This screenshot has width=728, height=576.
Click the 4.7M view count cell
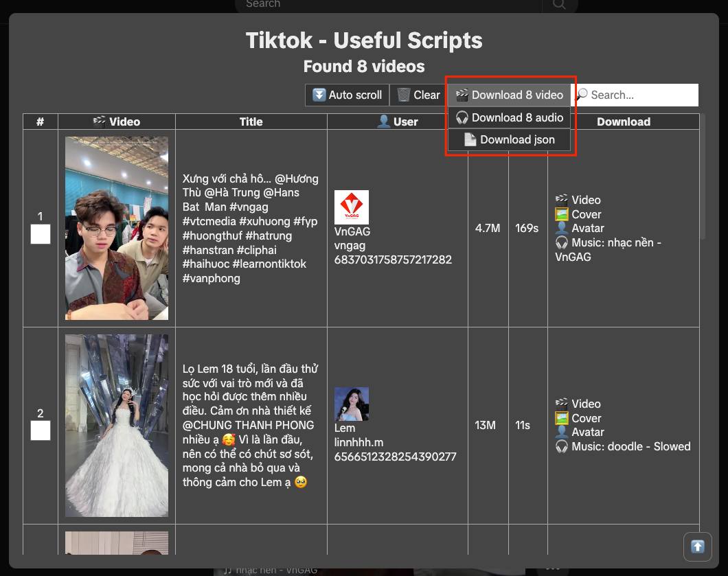click(x=488, y=229)
